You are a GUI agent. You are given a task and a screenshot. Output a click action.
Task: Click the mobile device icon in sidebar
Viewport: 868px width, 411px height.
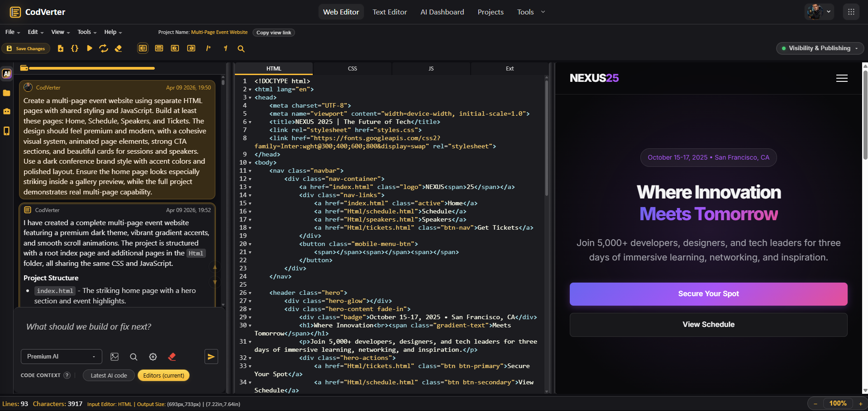(x=7, y=131)
